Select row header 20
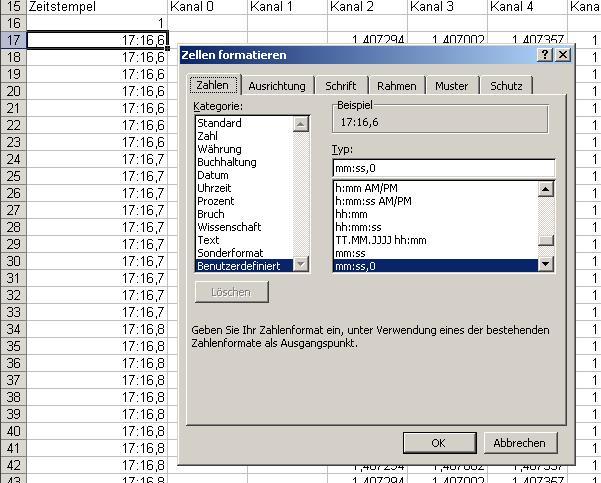The width and height of the screenshot is (601, 483). tap(13, 91)
